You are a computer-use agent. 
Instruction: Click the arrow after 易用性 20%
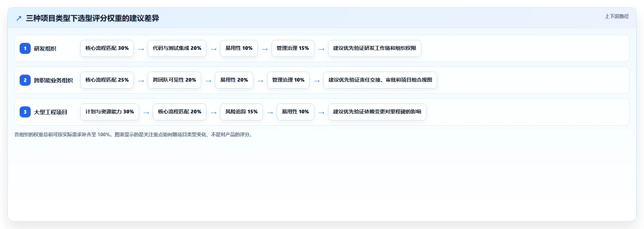260,81
